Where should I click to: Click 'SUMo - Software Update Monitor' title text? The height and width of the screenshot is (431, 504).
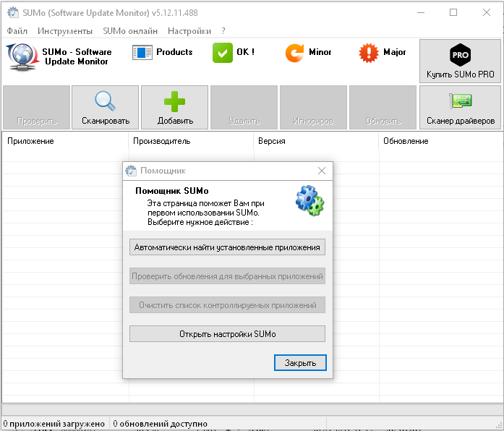[x=77, y=56]
